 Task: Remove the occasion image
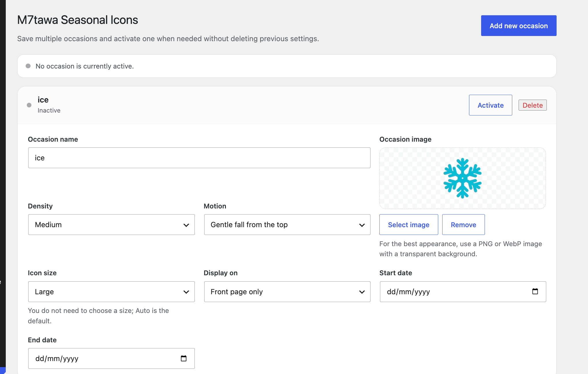click(463, 225)
